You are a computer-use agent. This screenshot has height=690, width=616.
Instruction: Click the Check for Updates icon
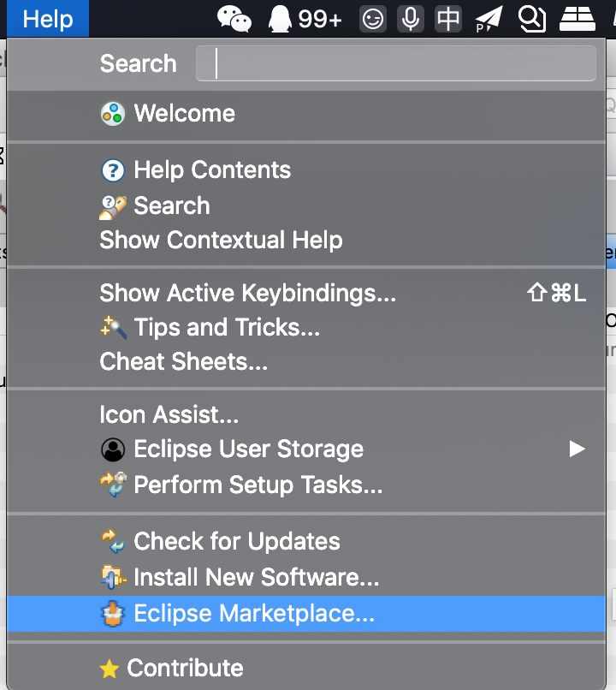coord(112,541)
